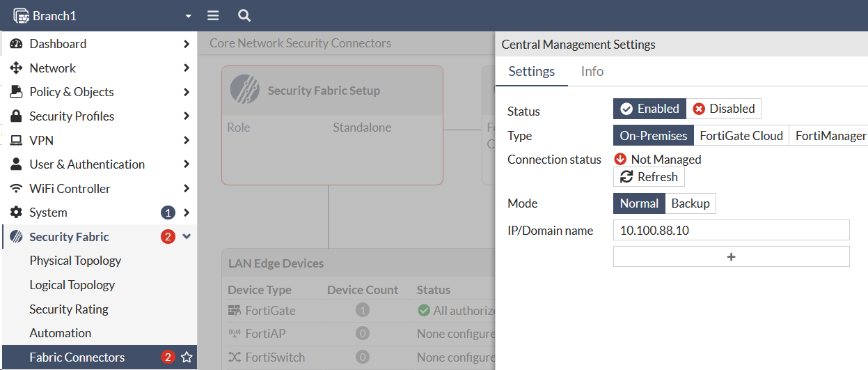This screenshot has height=370, width=868.
Task: Click the FortiGate device type icon
Action: pos(235,311)
